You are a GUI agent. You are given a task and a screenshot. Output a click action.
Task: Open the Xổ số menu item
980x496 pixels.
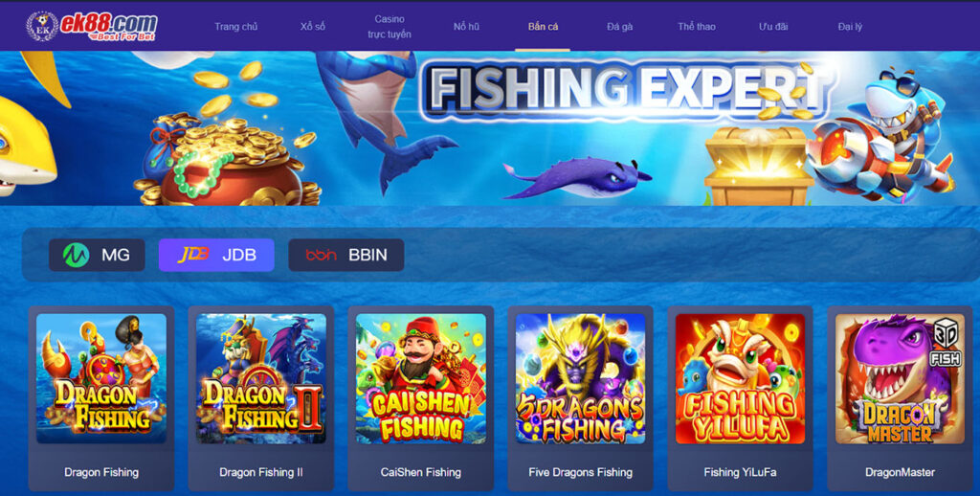313,27
